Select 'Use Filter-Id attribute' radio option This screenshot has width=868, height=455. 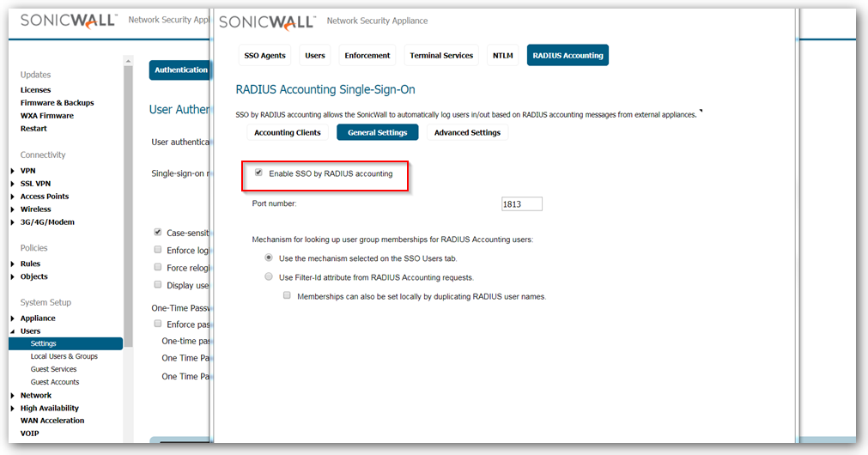tap(270, 277)
